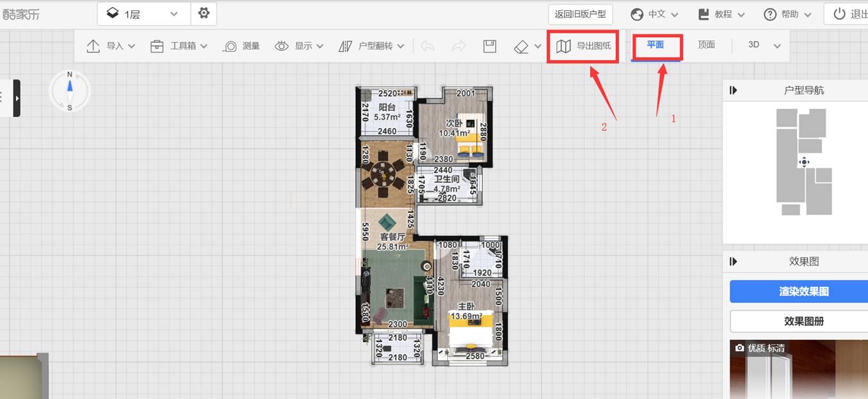868x399 pixels.
Task: Click the rendered image thumbnail preview
Action: (799, 370)
